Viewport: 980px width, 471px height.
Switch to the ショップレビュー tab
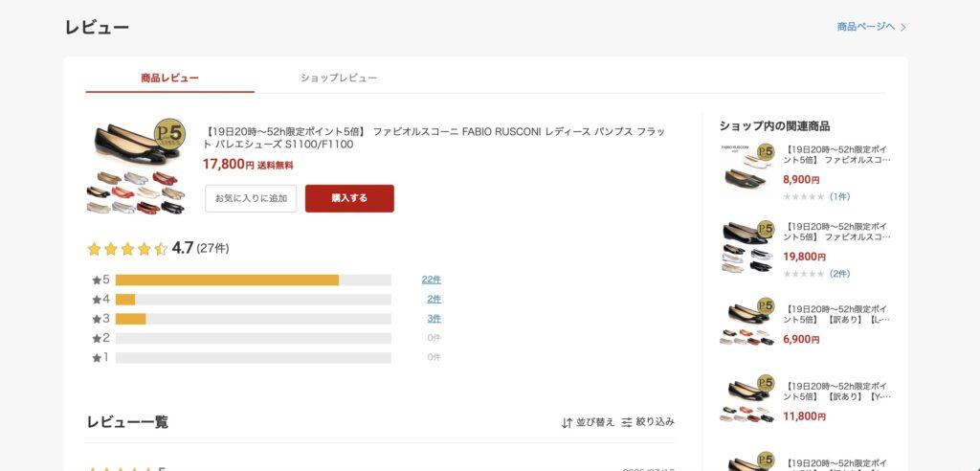(339, 78)
